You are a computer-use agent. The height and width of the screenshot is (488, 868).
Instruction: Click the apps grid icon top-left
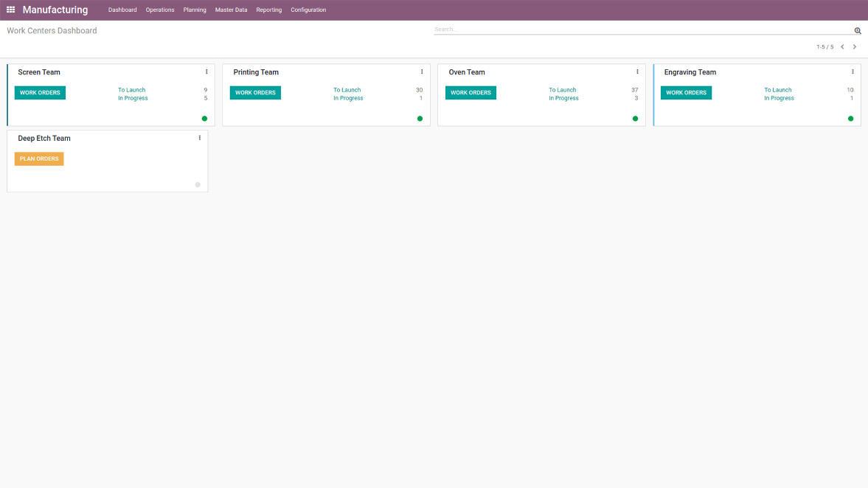pyautogui.click(x=11, y=10)
